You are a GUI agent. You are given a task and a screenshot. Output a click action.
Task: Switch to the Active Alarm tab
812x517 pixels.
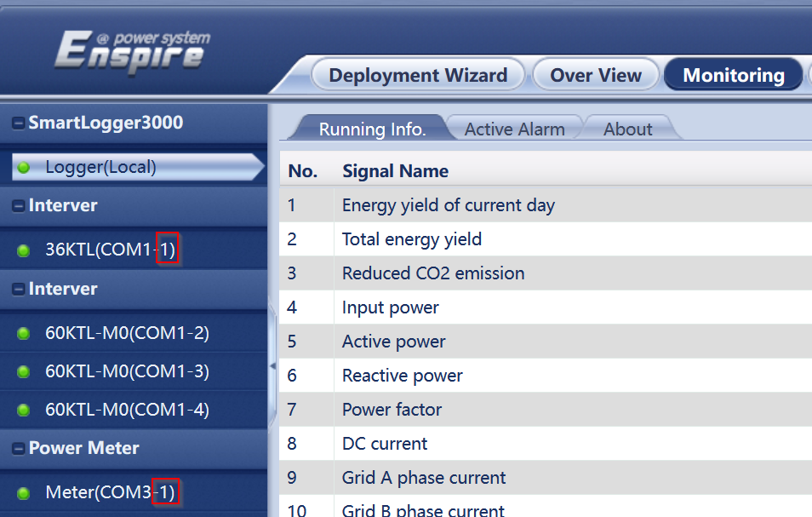[514, 129]
